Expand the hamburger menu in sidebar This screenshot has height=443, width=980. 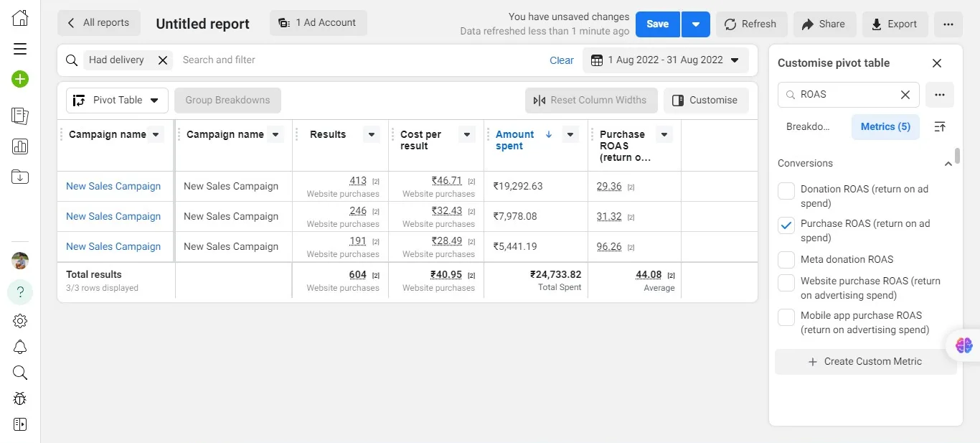(x=20, y=49)
